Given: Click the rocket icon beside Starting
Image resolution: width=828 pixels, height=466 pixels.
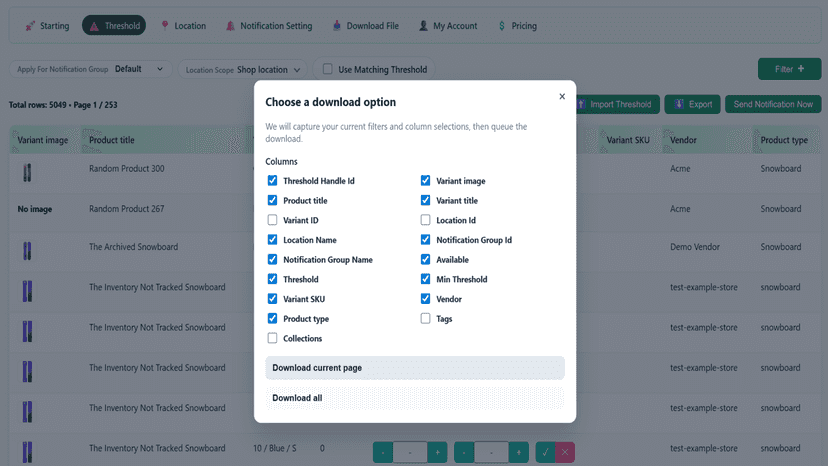Looking at the screenshot, I should pos(30,26).
